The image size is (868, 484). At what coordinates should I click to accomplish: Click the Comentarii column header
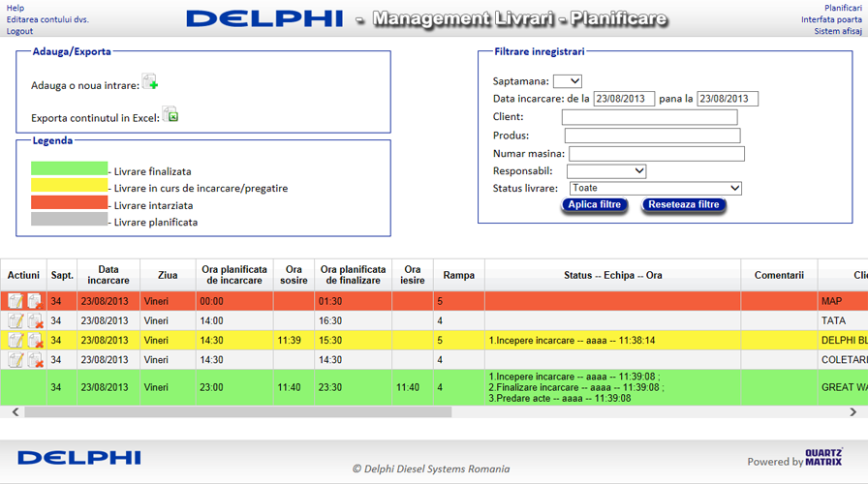tap(779, 275)
